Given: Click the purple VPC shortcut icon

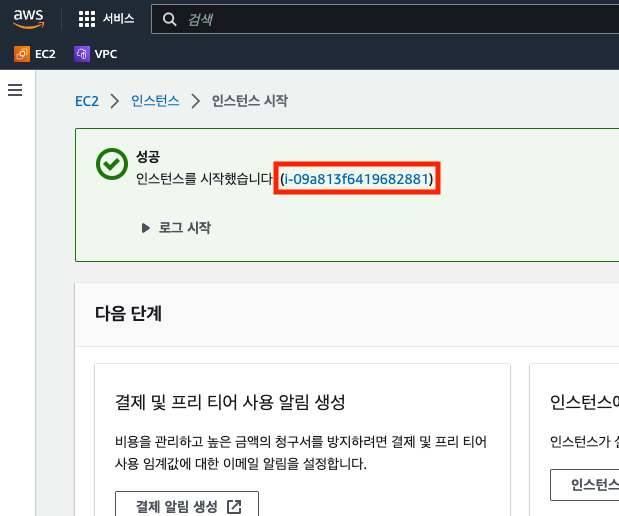Looking at the screenshot, I should (82, 54).
